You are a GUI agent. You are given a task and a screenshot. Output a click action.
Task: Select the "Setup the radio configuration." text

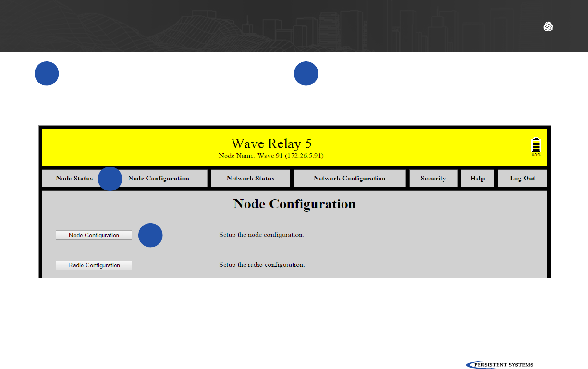tap(262, 265)
